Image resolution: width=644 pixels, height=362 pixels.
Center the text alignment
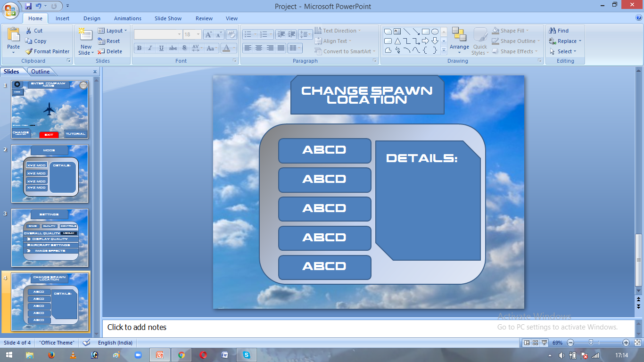click(259, 48)
